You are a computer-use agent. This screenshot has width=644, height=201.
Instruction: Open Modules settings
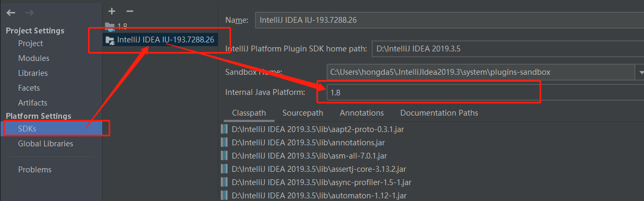pos(34,58)
